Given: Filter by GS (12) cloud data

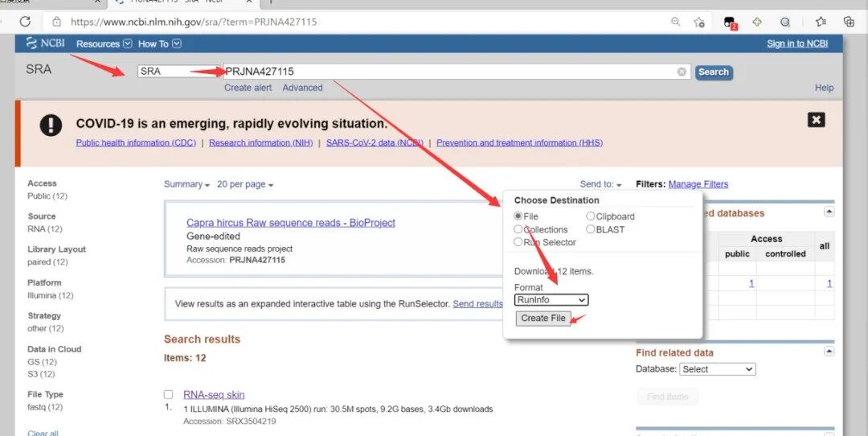Looking at the screenshot, I should (42, 362).
